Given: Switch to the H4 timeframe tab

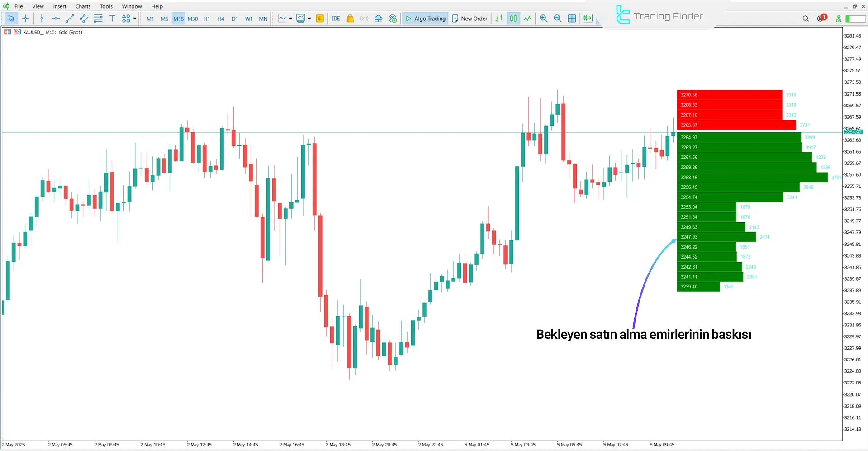Looking at the screenshot, I should point(221,19).
